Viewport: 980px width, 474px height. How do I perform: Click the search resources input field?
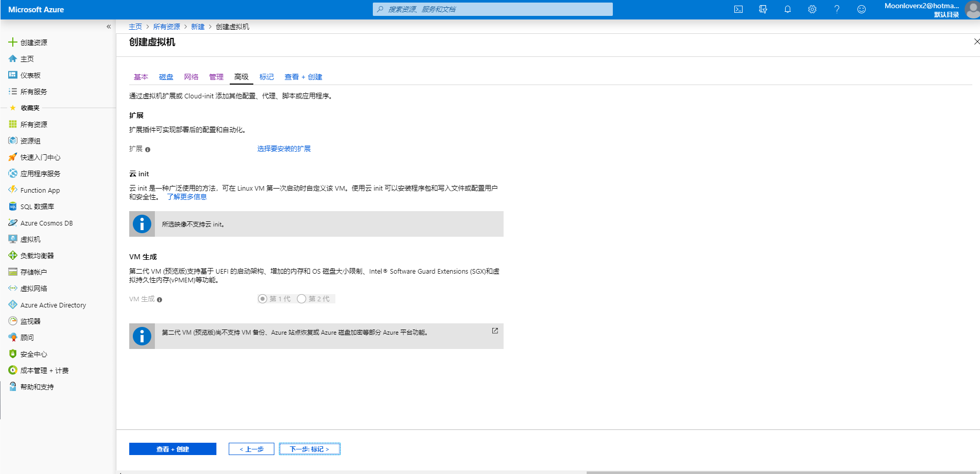[493, 9]
